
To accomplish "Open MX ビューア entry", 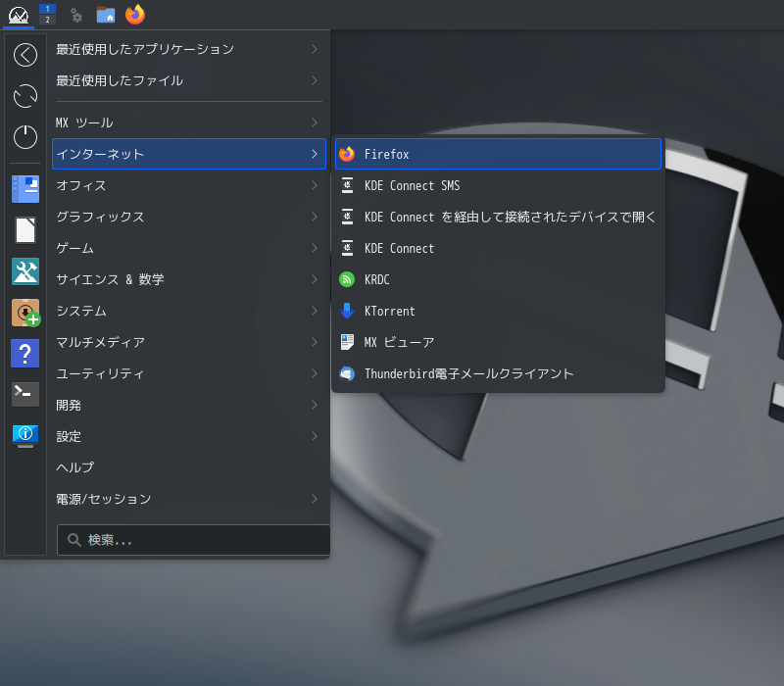I will pos(498,342).
